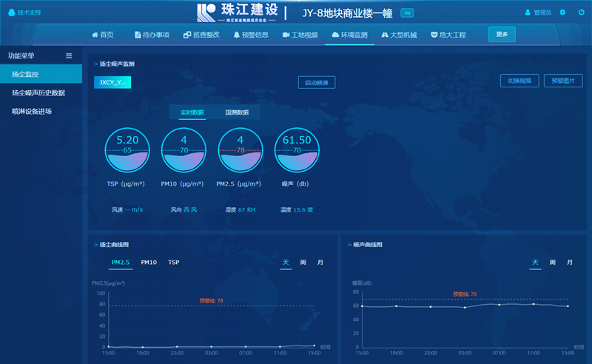Switch to 国测数据 data view

coord(237,112)
